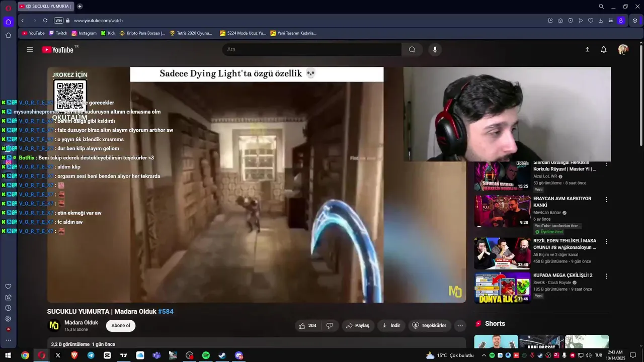The height and width of the screenshot is (362, 644).
Task: Open Chrome from the taskbar
Action: [x=25, y=355]
